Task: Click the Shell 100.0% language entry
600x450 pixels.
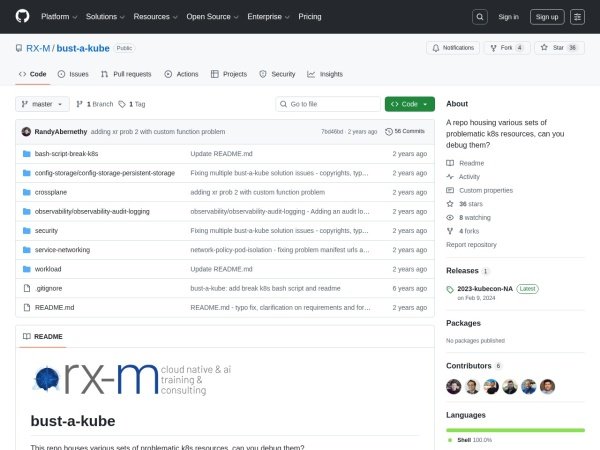Action: pyautogui.click(x=470, y=440)
